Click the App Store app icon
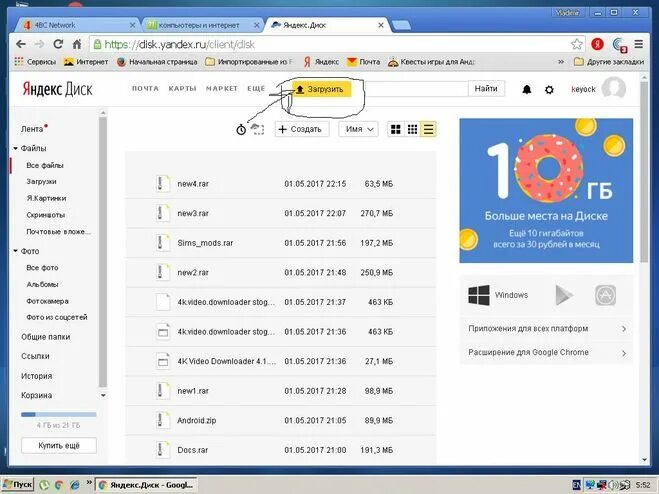 coord(606,295)
